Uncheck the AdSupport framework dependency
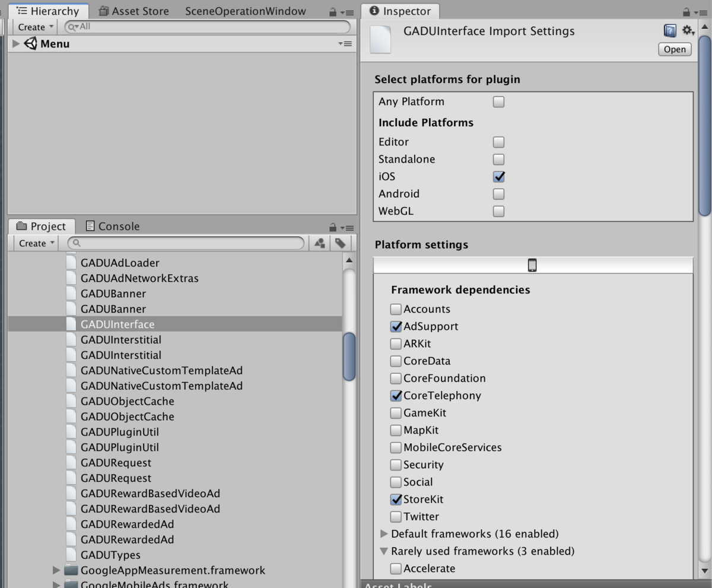Image resolution: width=712 pixels, height=588 pixels. tap(396, 327)
